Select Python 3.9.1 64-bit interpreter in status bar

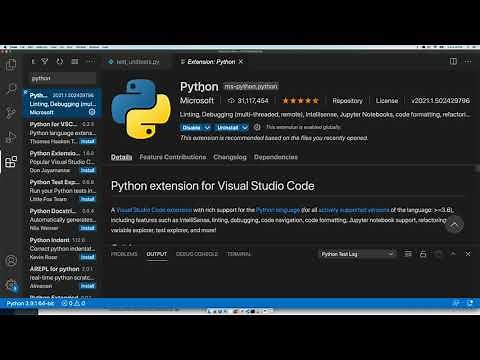[30, 303]
